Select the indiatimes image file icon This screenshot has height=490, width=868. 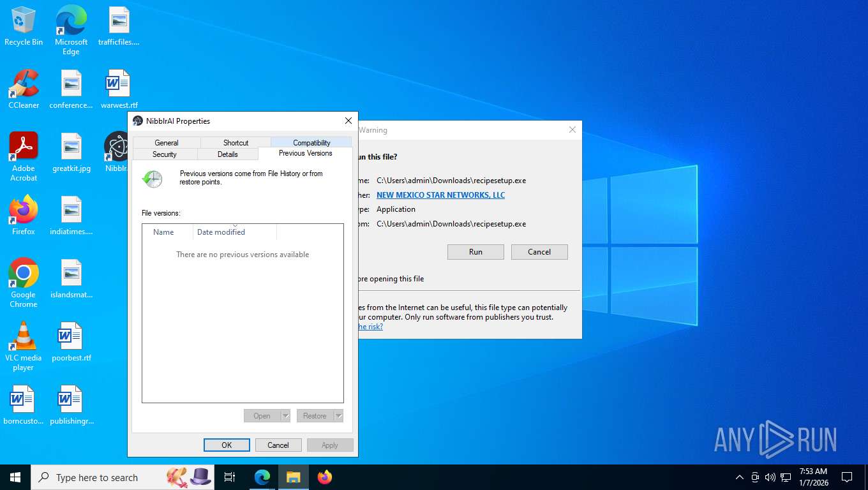pos(71,216)
